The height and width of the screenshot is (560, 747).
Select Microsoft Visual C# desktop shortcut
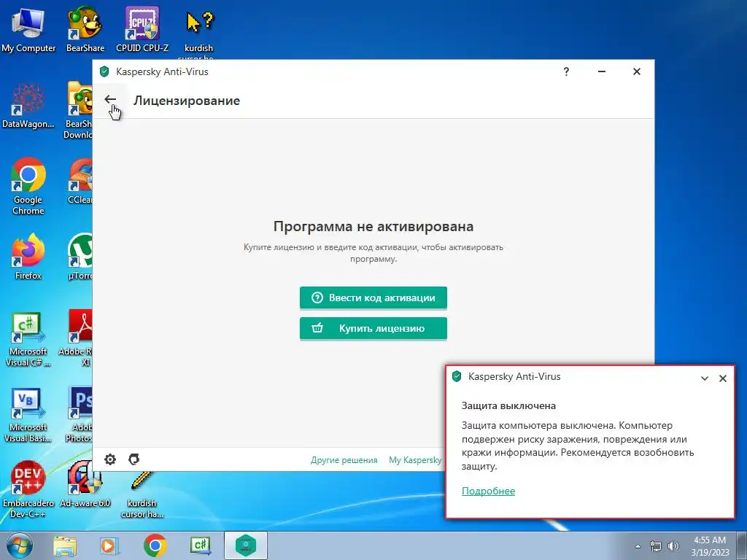point(28,339)
